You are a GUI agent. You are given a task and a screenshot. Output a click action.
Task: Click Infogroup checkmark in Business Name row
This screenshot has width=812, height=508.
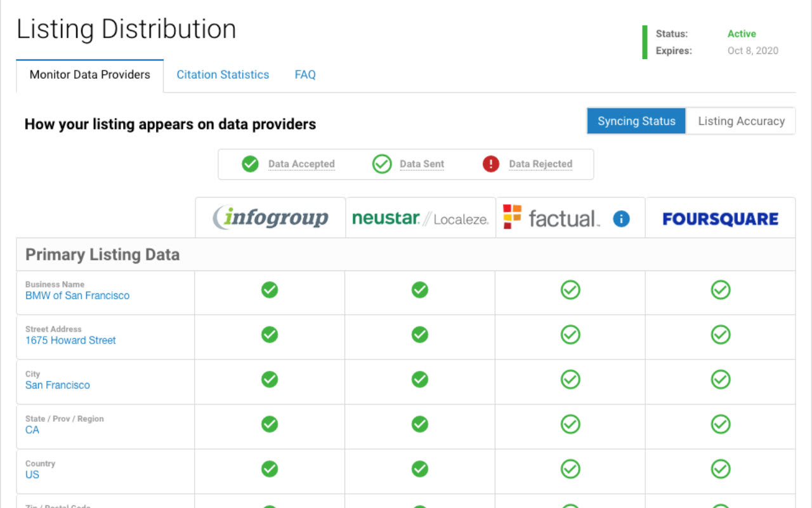(270, 290)
